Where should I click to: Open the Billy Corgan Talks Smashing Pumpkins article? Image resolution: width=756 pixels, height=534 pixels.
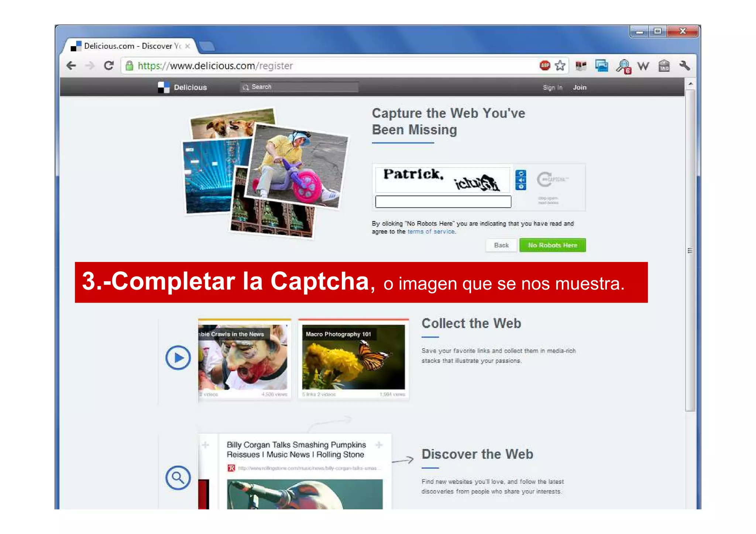click(296, 449)
